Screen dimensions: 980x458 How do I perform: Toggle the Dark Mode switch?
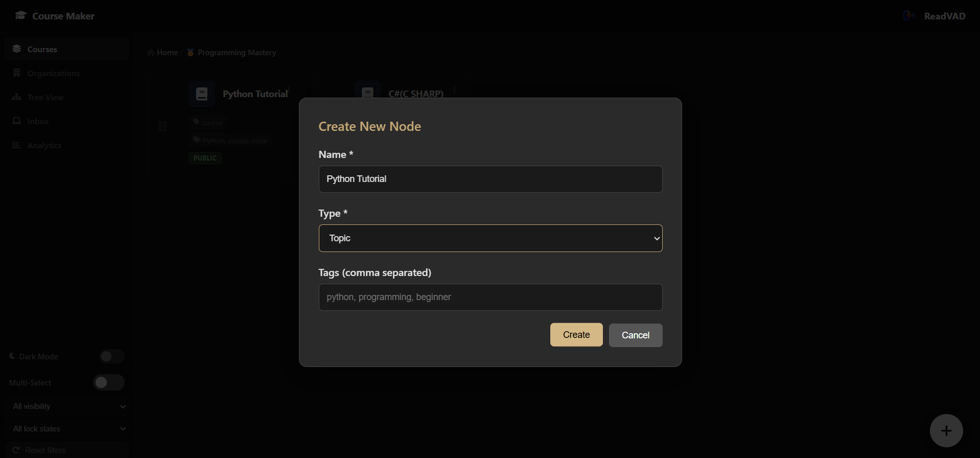(x=112, y=356)
